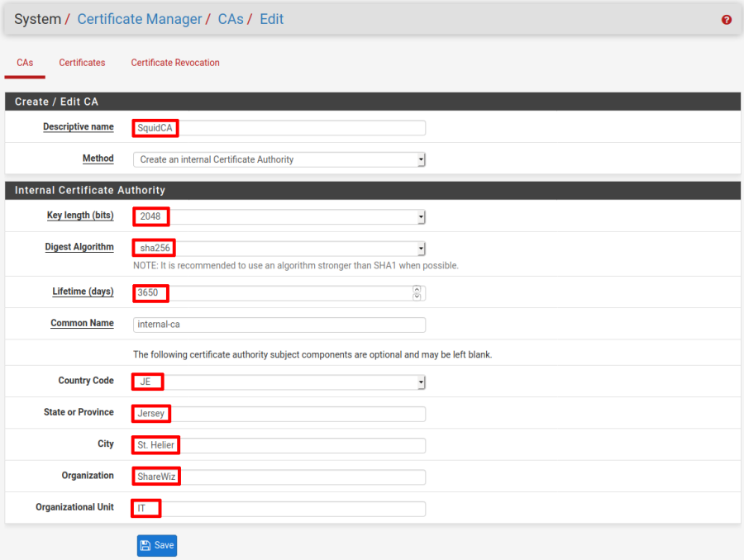The width and height of the screenshot is (744, 560).
Task: Click the Organizational Unit field
Action: pos(279,509)
